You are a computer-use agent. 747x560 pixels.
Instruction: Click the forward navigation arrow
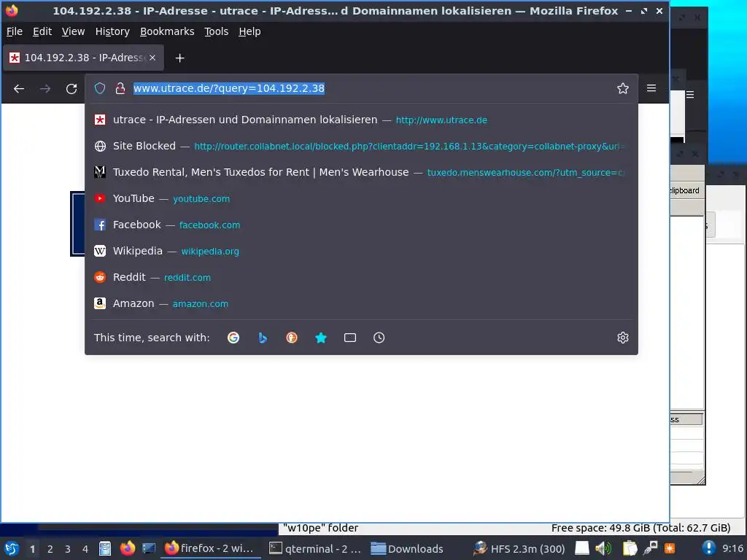click(45, 88)
